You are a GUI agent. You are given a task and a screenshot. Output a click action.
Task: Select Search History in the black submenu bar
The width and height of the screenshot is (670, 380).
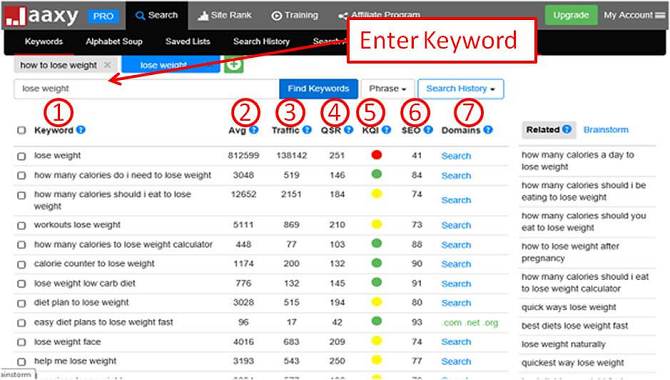pyautogui.click(x=262, y=41)
